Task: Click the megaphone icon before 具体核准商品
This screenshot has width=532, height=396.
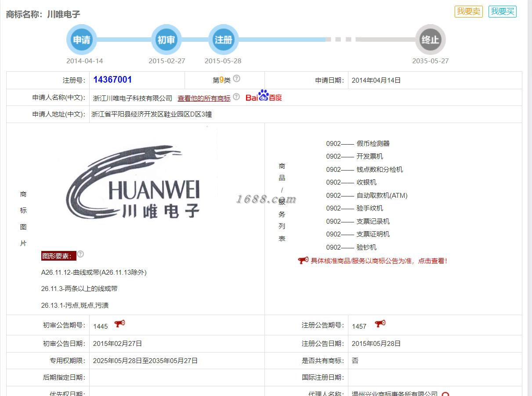Action: click(x=303, y=260)
